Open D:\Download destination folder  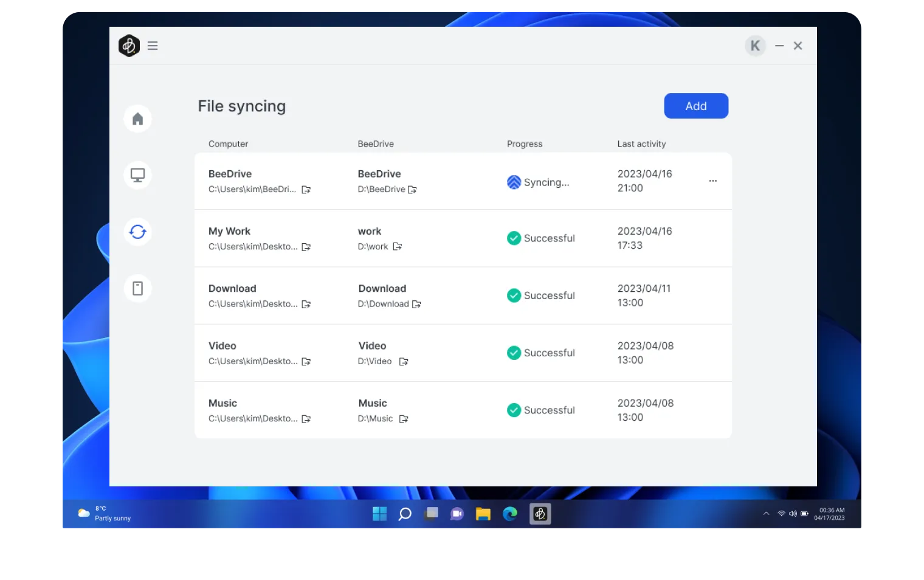pyautogui.click(x=416, y=304)
